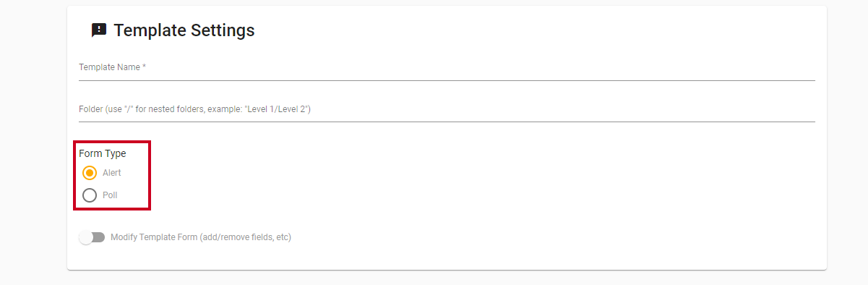
Task: Click the empty circle next to Poll
Action: click(x=90, y=195)
